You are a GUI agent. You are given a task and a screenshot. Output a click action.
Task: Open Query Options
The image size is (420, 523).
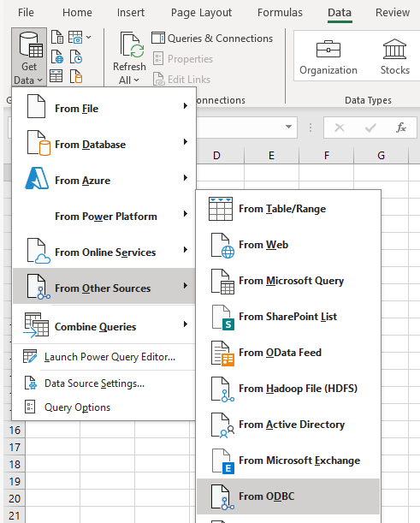(104, 407)
